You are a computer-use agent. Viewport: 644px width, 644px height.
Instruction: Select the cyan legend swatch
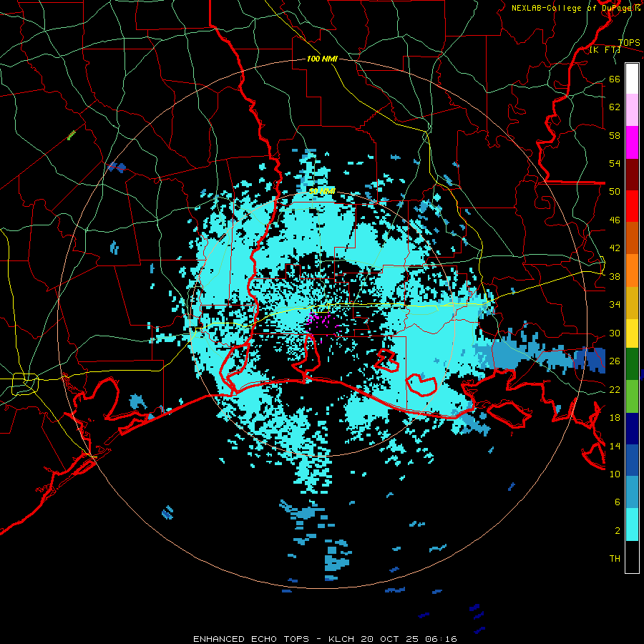click(632, 525)
